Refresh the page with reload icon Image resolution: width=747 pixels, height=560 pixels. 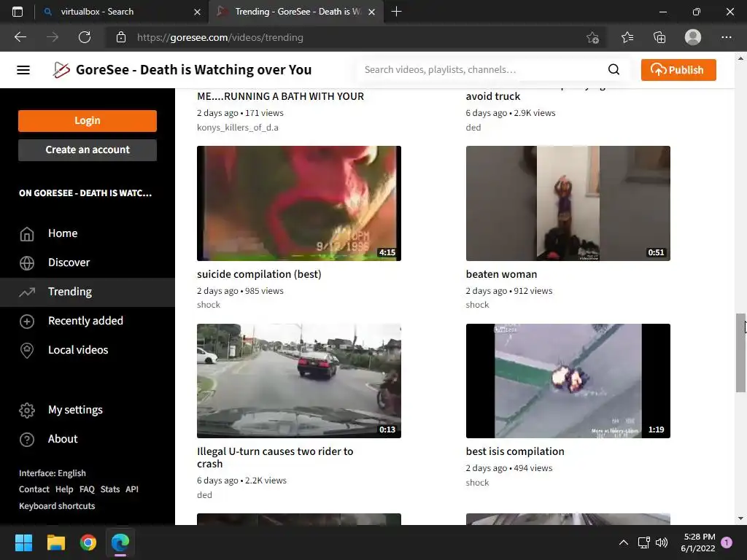coord(85,37)
